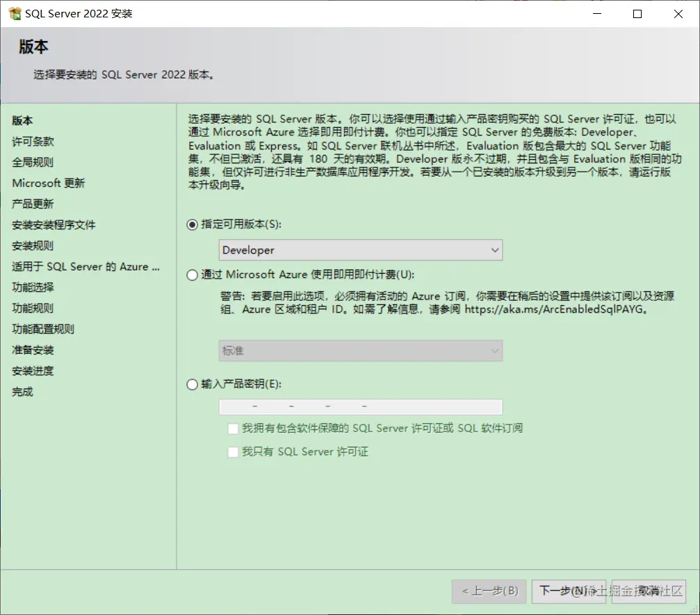
Task: Select the 指定可用版本(S) radio button
Action: pos(192,224)
